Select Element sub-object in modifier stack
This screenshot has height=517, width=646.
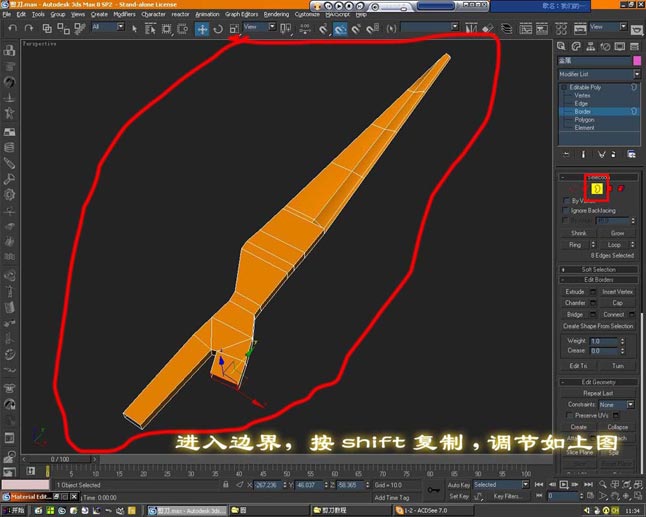click(x=584, y=128)
